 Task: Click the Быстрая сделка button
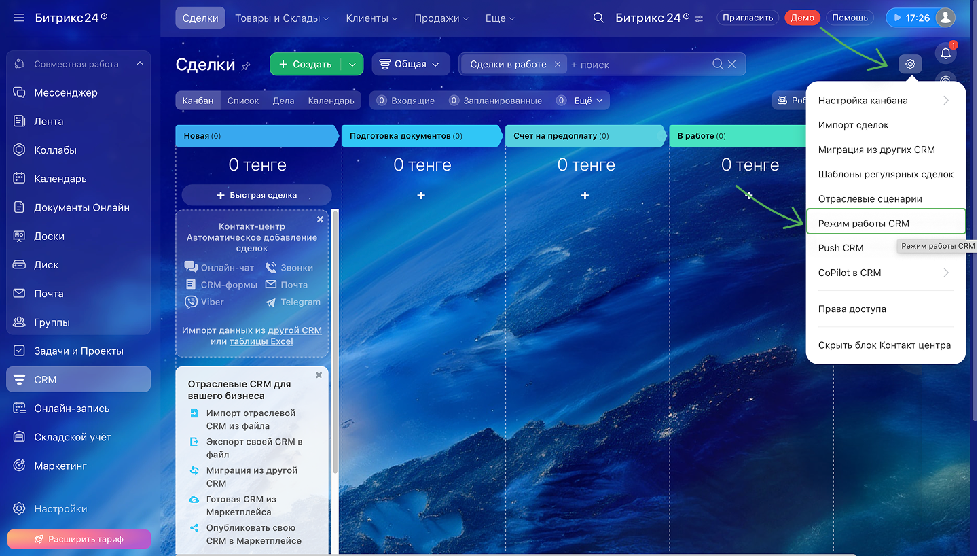[257, 195]
